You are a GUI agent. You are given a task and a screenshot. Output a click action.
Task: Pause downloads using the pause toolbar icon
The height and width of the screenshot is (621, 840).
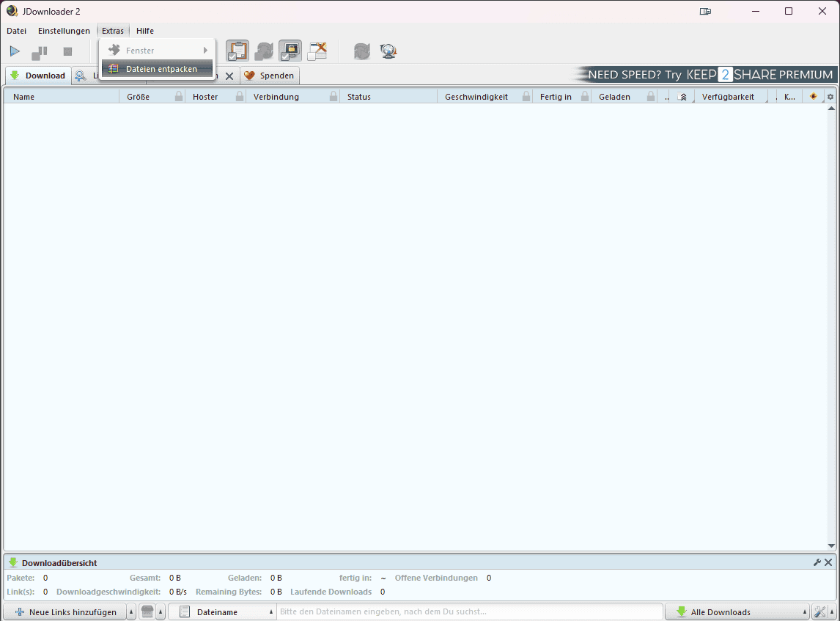point(40,52)
